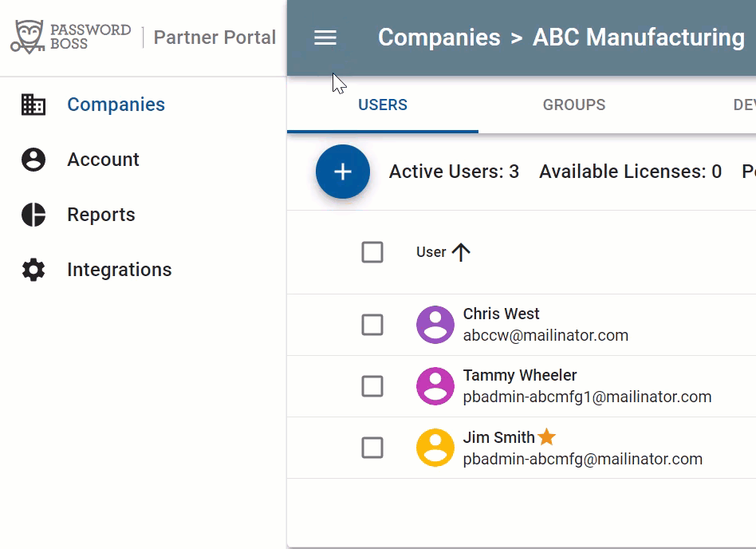
Task: Click the orange star beside Jim Smith
Action: (546, 436)
